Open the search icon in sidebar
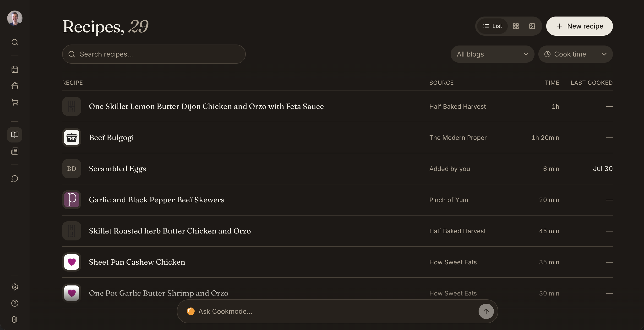644x330 pixels. coord(15,42)
